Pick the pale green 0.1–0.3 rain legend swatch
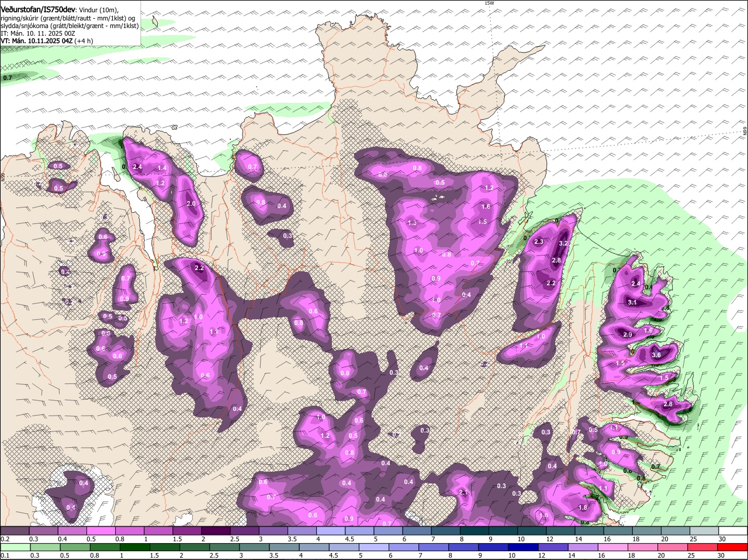This screenshot has height=560, width=748. point(15,547)
